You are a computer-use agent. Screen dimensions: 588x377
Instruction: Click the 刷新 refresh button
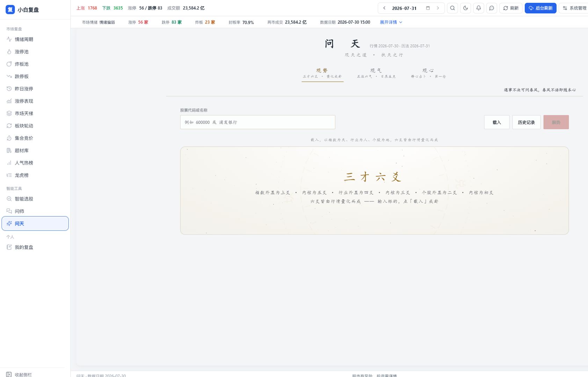coord(511,8)
